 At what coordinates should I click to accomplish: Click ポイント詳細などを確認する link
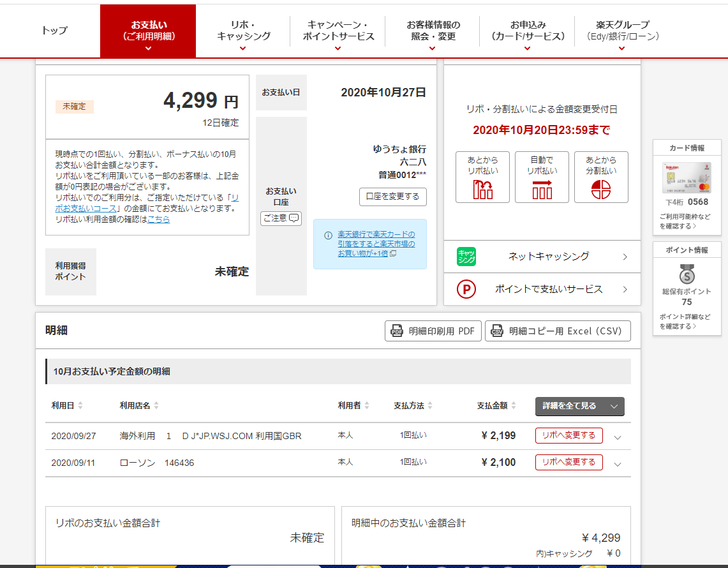[685, 322]
